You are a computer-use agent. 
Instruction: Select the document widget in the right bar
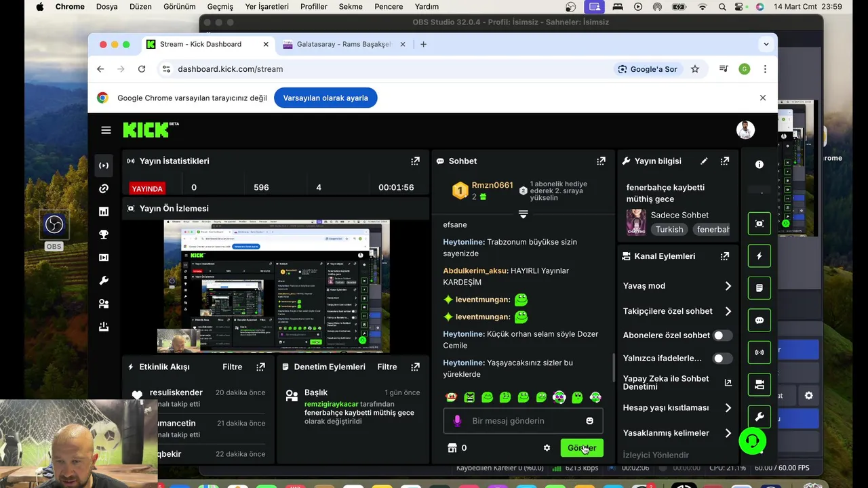point(759,288)
